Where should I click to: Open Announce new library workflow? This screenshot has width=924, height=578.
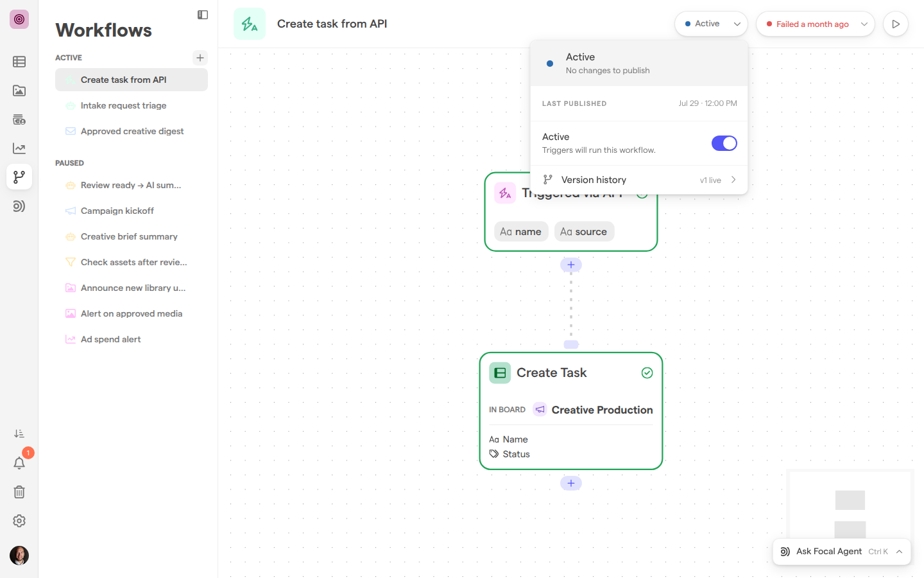pos(132,288)
